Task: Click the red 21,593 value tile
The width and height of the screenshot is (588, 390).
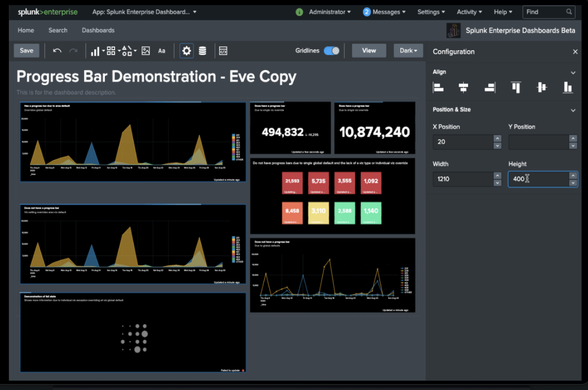Action: [292, 183]
